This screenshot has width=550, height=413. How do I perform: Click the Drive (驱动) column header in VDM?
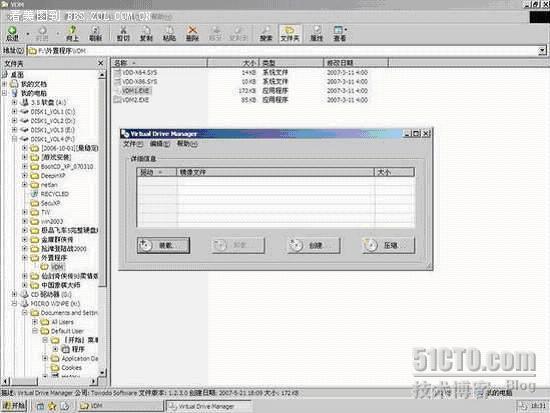click(157, 172)
